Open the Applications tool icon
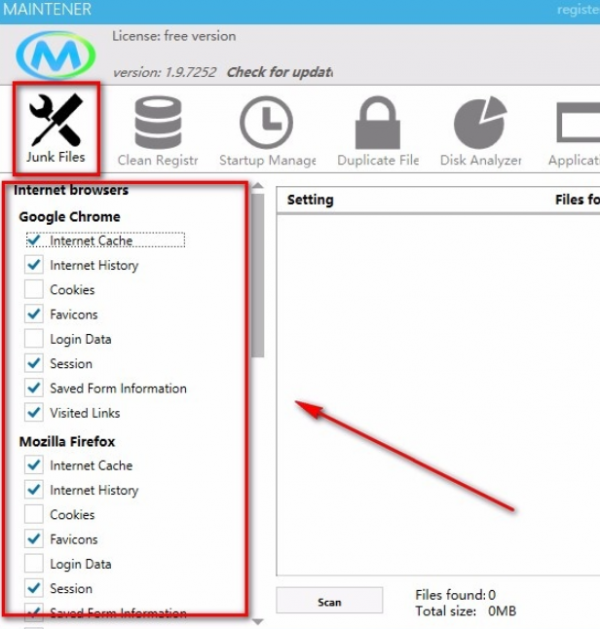The height and width of the screenshot is (629, 600). pos(578,122)
